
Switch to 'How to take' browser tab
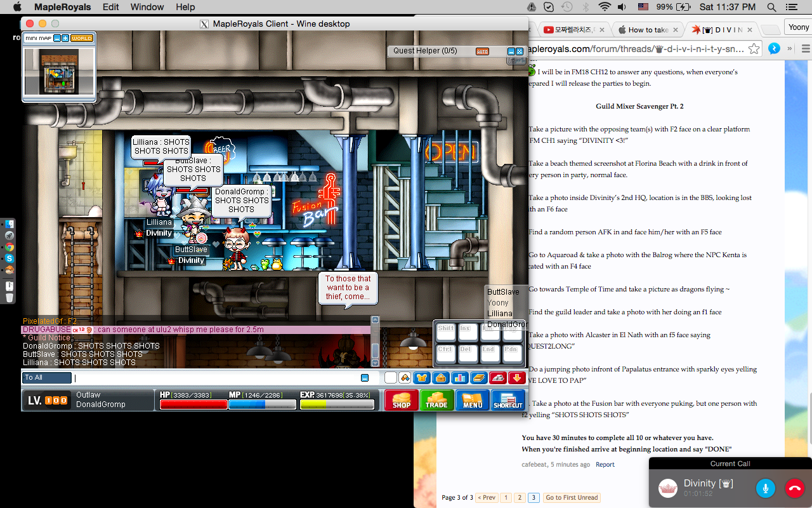pos(648,30)
